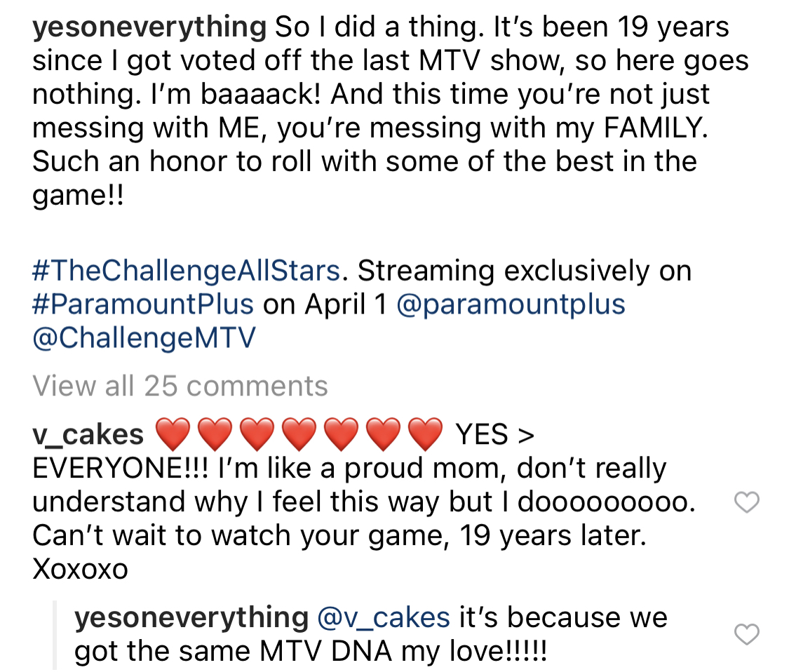Screen dimensions: 789x672
Task: Tap the last red heart emoji before YES
Action: 426,434
